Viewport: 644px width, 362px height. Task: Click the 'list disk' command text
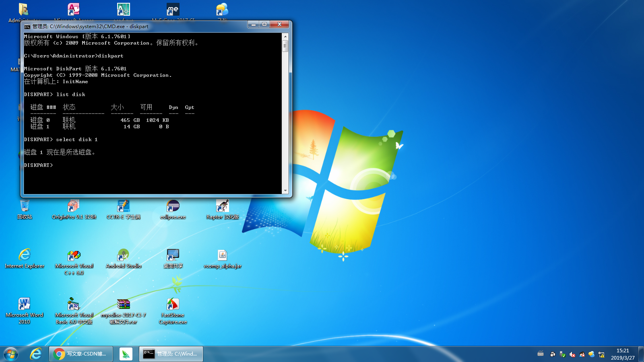[71, 95]
